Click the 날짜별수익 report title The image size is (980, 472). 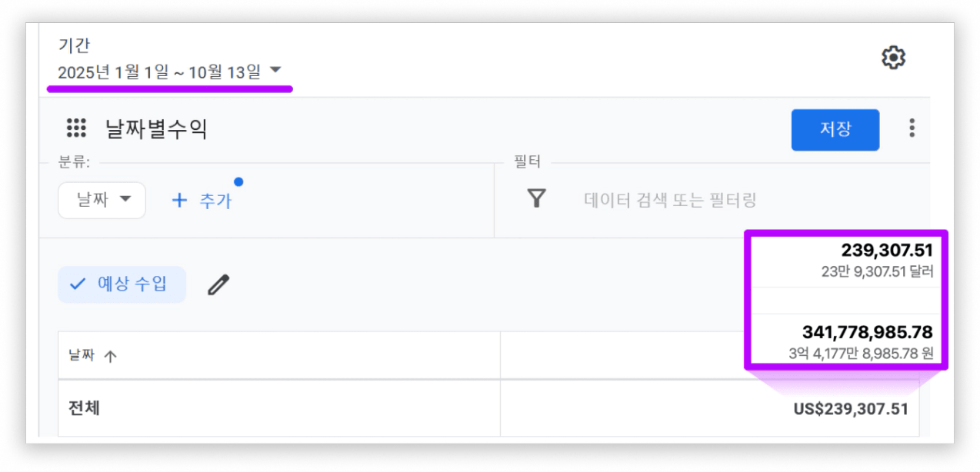(156, 129)
